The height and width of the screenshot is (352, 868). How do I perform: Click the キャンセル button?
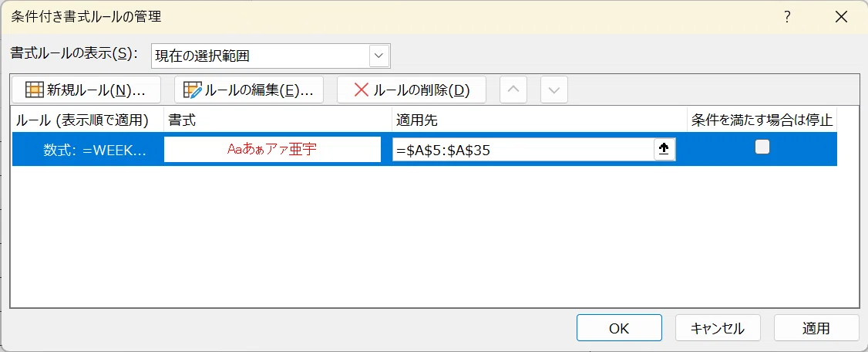tap(718, 328)
